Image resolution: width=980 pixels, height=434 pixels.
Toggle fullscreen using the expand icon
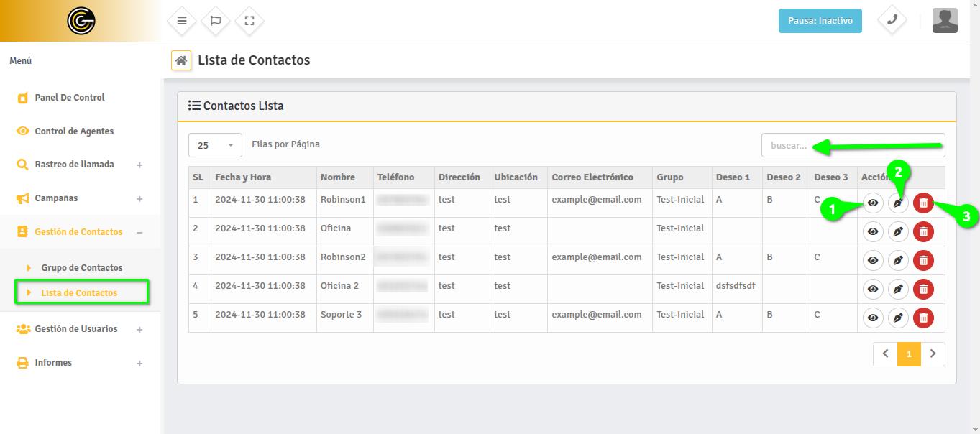[x=249, y=21]
